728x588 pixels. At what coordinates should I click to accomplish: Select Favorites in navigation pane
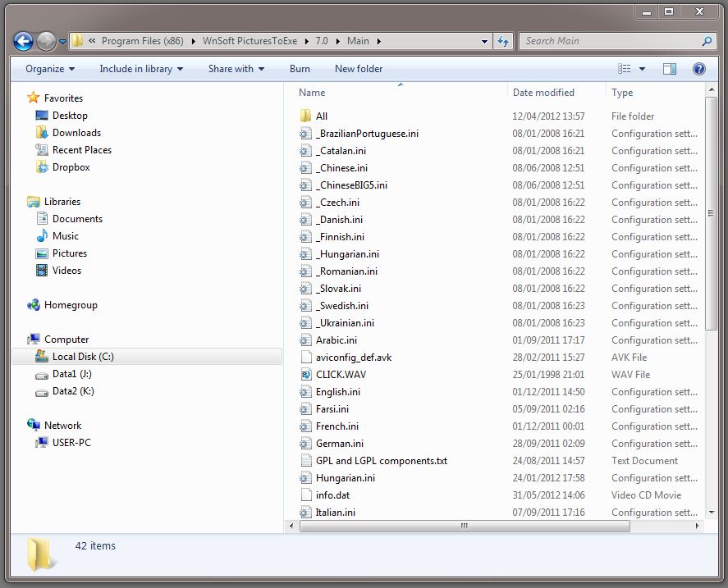click(x=63, y=98)
